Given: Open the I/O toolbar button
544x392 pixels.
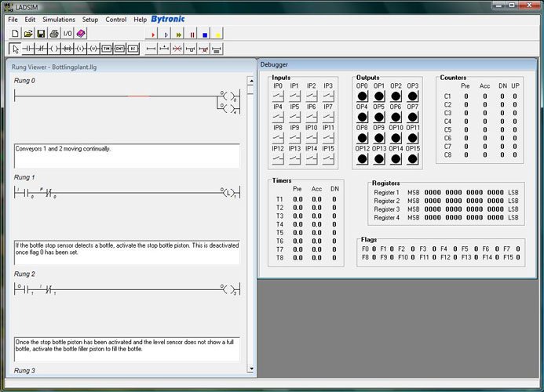Looking at the screenshot, I should tap(68, 34).
